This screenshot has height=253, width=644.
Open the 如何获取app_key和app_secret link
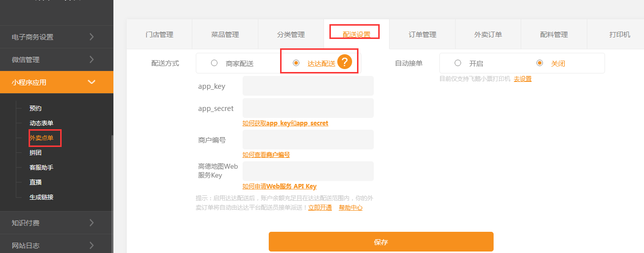(285, 123)
